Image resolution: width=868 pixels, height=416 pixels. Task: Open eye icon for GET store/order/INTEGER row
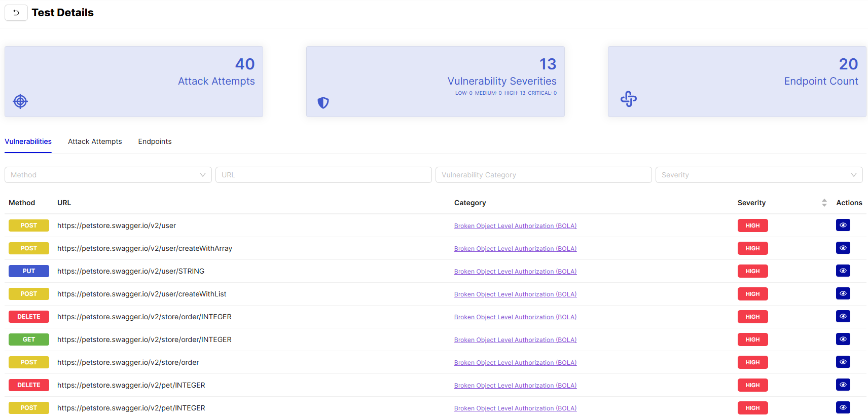pyautogui.click(x=843, y=339)
